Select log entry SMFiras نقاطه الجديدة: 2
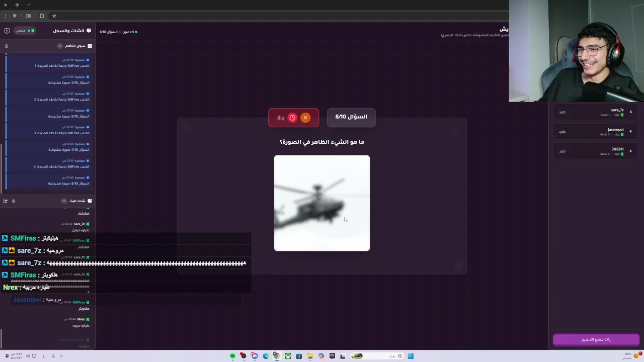The image size is (644, 362). point(48,97)
